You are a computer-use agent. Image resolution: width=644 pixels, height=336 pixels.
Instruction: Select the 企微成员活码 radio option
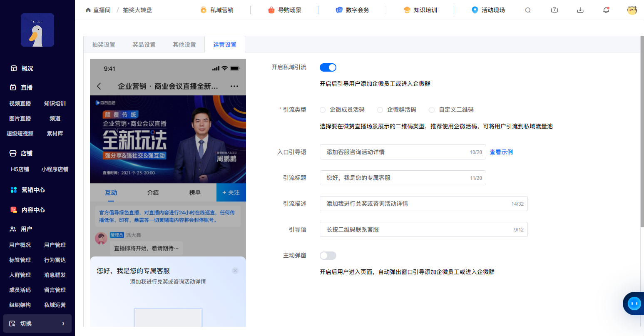click(x=323, y=110)
